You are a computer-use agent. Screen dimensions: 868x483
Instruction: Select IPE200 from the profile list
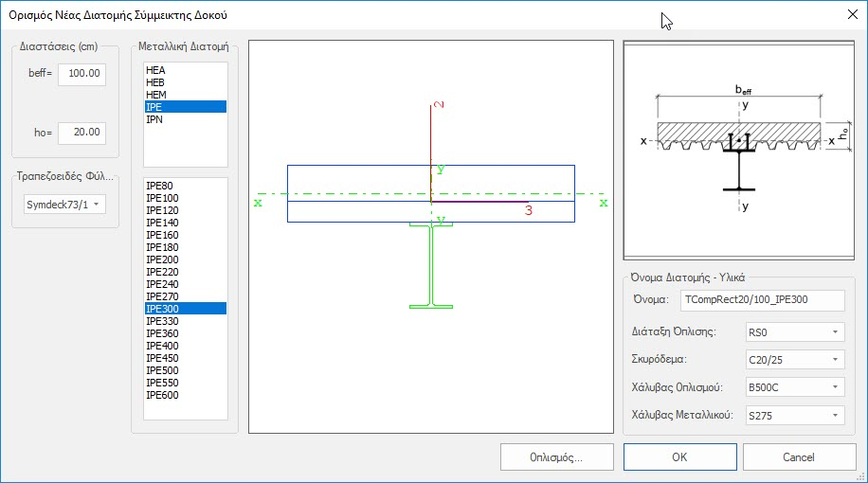[x=162, y=259]
